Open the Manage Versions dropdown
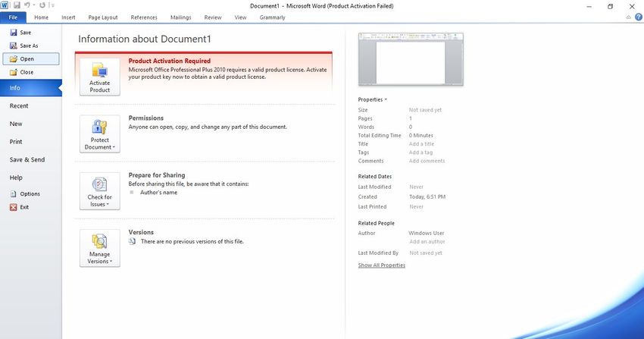 (x=99, y=248)
